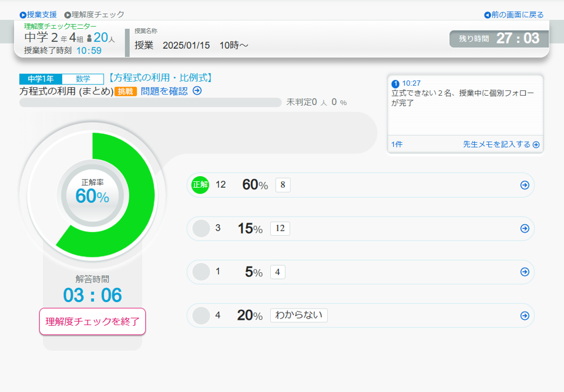Open details arrow for the 60% correct answer
Image resolution: width=564 pixels, height=392 pixels.
525,185
